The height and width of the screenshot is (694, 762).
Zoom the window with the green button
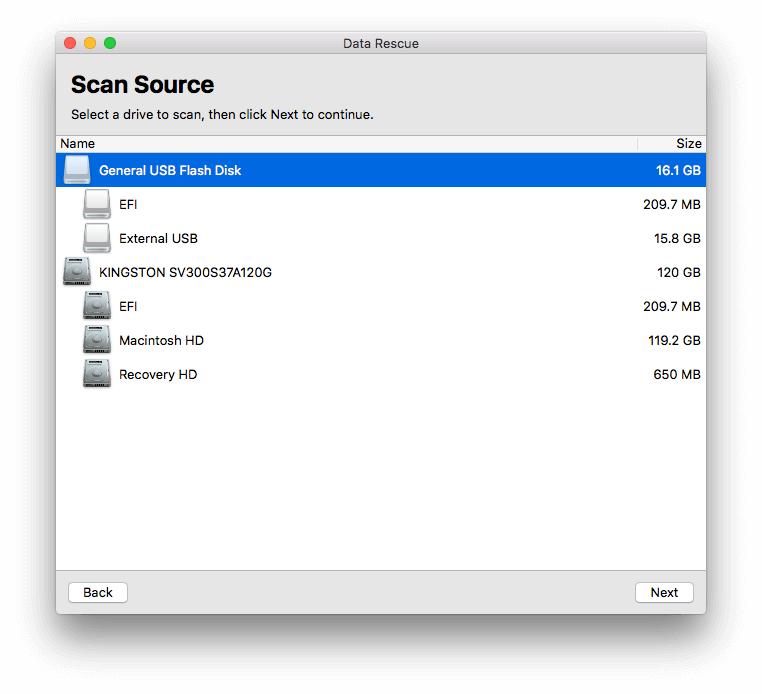click(x=110, y=43)
